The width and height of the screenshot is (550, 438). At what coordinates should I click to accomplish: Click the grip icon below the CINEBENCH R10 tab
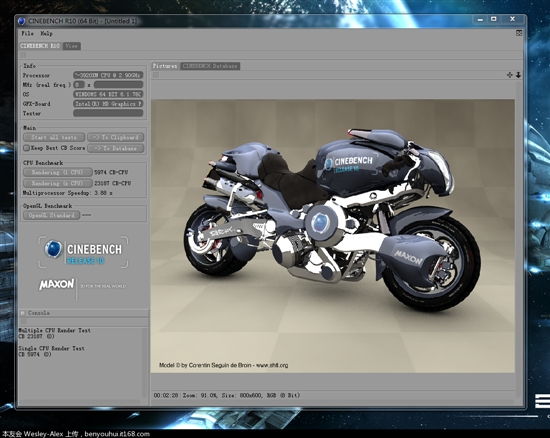coord(23,55)
